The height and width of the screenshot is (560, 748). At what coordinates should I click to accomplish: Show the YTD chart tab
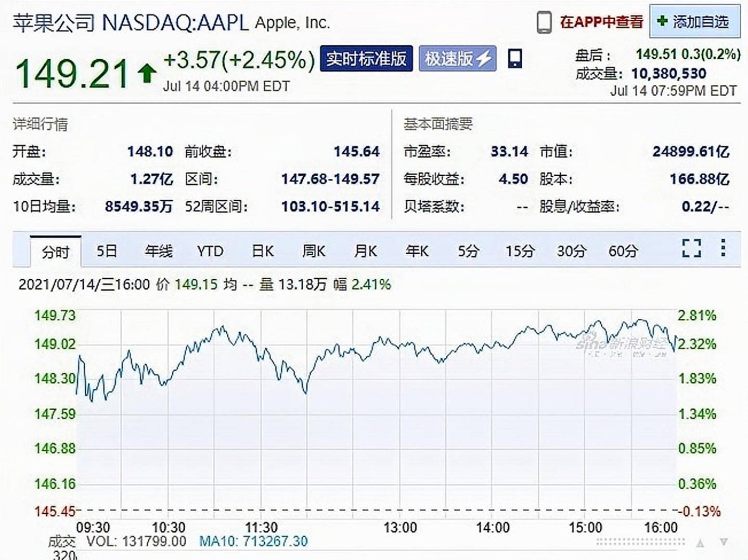click(210, 252)
